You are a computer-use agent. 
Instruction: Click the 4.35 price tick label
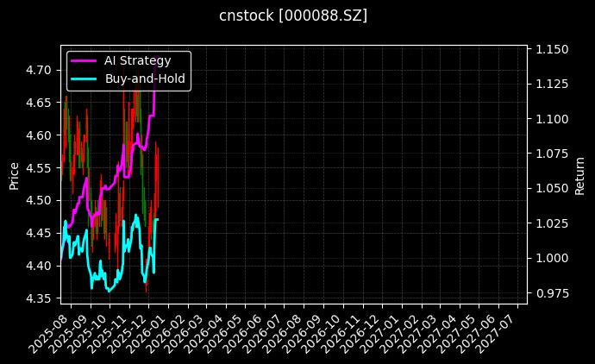point(38,298)
